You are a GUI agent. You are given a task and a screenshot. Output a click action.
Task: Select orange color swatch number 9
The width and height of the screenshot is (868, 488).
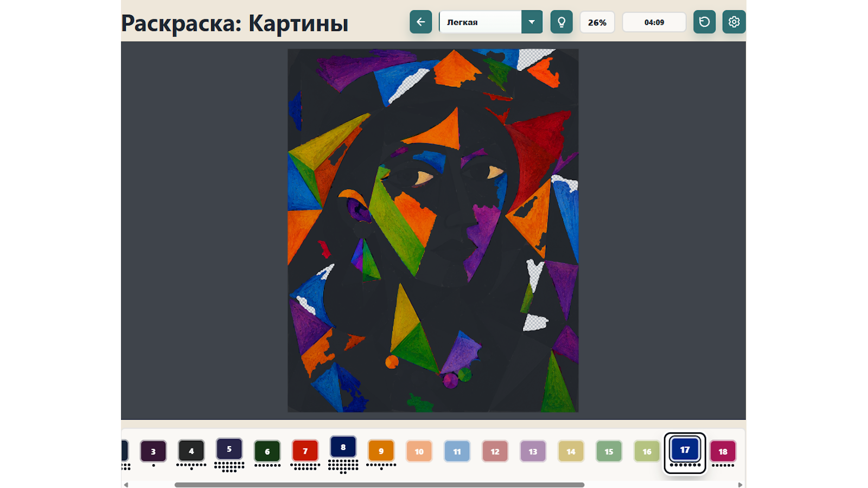(381, 451)
